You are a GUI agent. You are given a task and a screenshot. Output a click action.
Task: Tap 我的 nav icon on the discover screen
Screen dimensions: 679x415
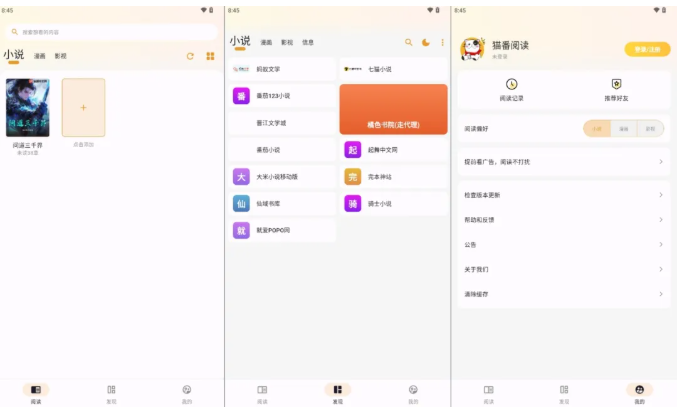[x=413, y=390]
